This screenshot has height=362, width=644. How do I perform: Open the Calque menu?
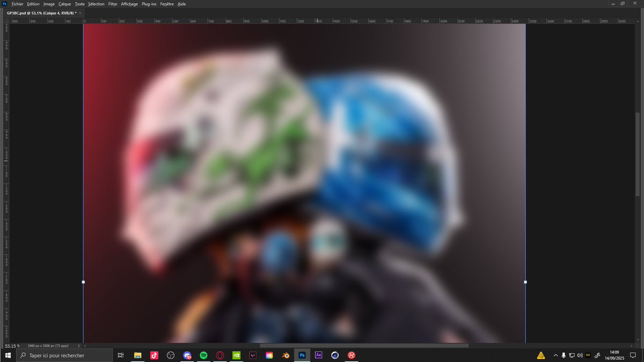point(64,4)
